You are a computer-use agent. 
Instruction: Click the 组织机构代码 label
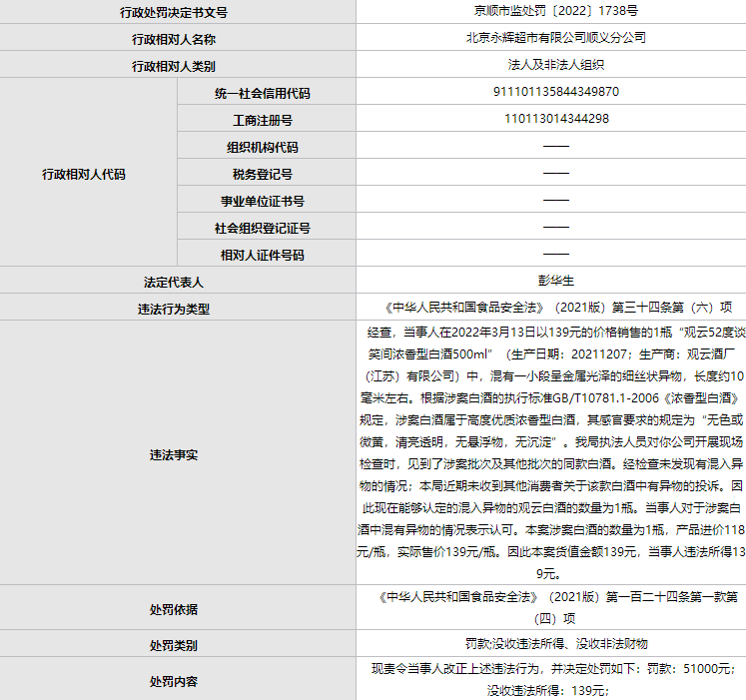[262, 148]
